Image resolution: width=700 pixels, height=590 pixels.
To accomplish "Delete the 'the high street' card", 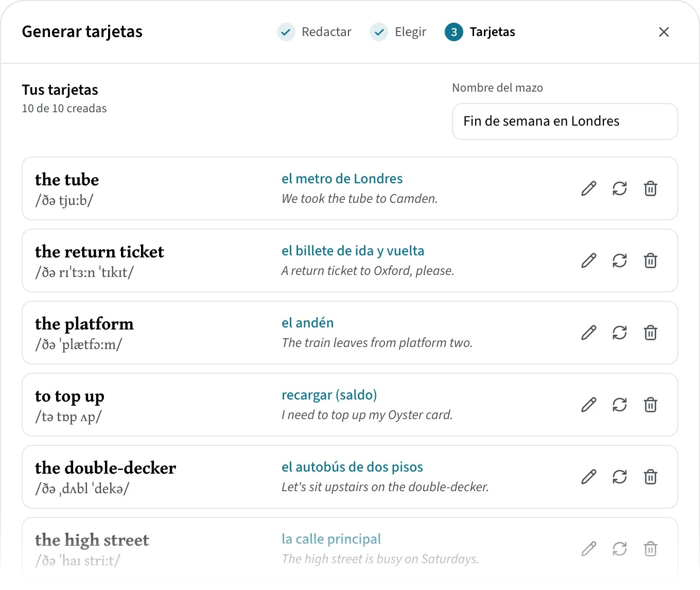I will (651, 549).
